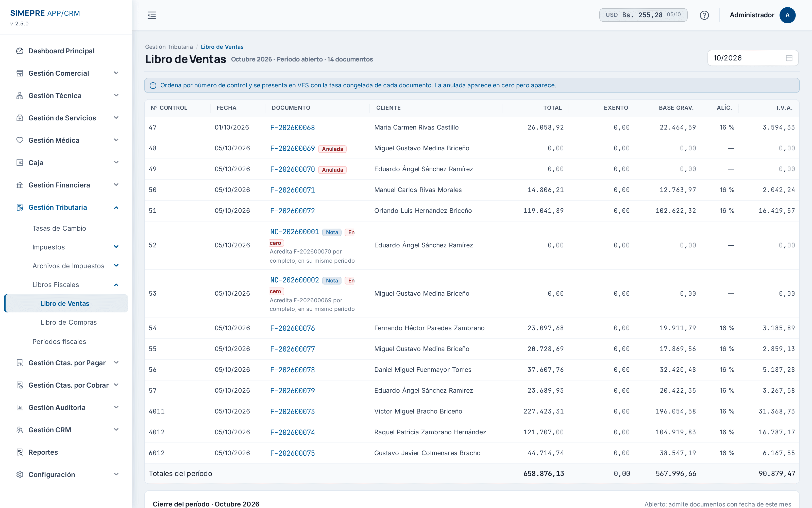Screen dimensions: 812x508
Task: Expand Gestión de Servicios chevron
Action: (116, 118)
